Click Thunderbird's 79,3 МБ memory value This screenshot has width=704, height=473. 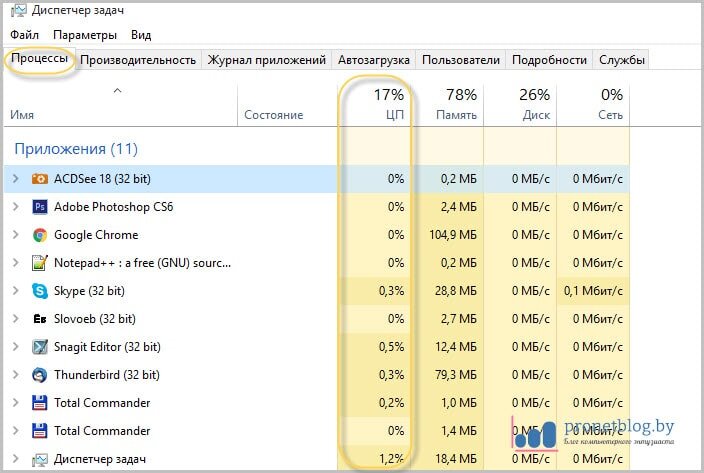tap(456, 375)
